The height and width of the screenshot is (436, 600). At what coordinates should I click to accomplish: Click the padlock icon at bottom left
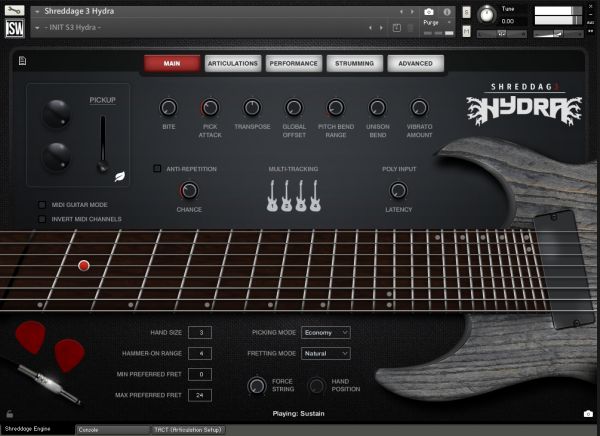tap(10, 414)
